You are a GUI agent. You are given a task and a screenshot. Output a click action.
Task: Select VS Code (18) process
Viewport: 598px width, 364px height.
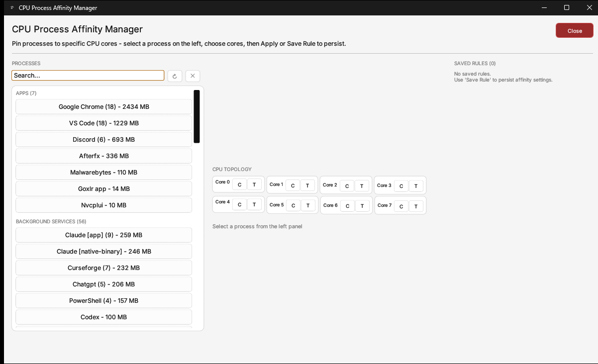[x=103, y=123]
